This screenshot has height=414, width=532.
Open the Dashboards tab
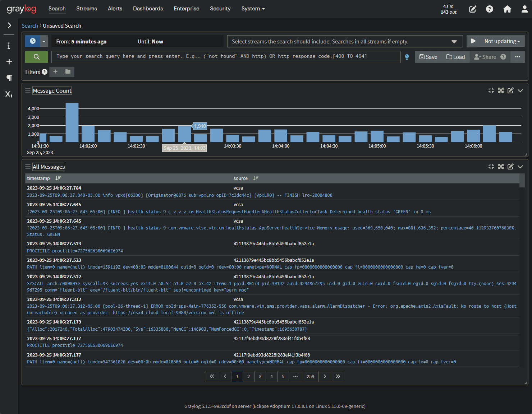point(148,9)
